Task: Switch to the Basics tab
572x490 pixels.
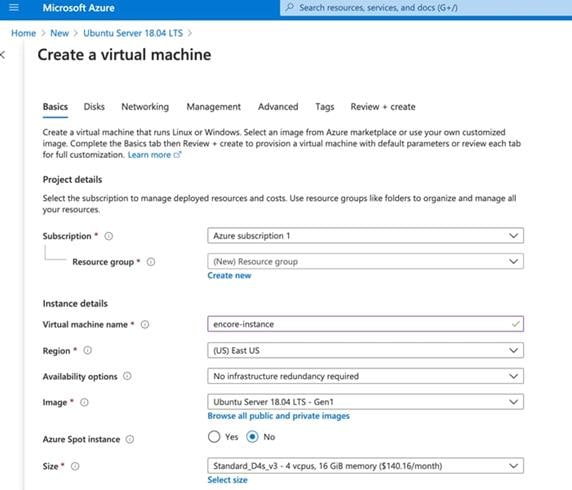Action: point(55,107)
